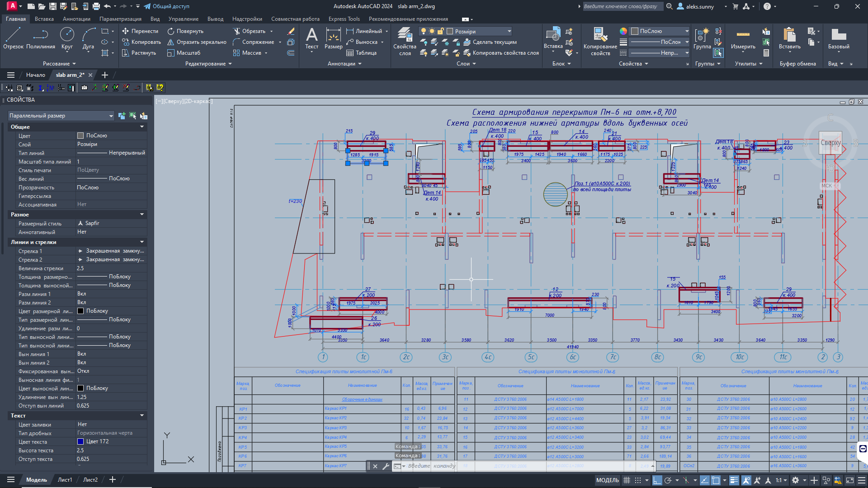Select the Измерить (Measure) tool
Screen dimensions: 868x488
(744, 41)
